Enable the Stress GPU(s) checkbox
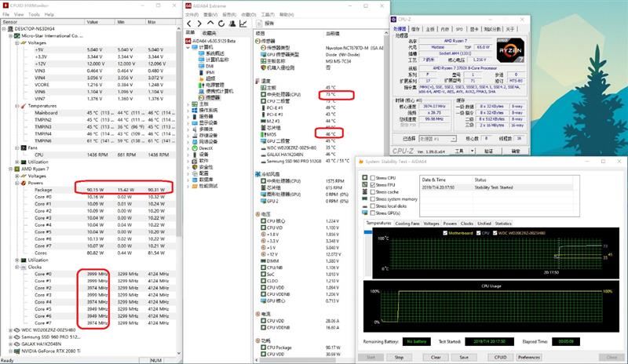Viewport: 628px width, 364px height. (373, 213)
